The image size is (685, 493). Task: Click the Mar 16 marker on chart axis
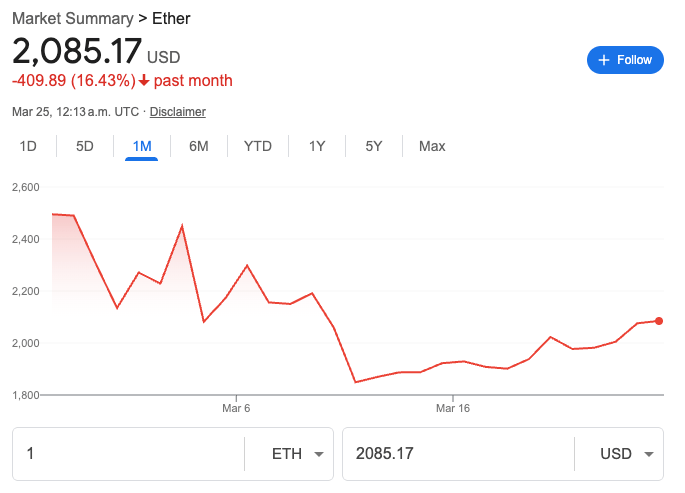tap(453, 408)
